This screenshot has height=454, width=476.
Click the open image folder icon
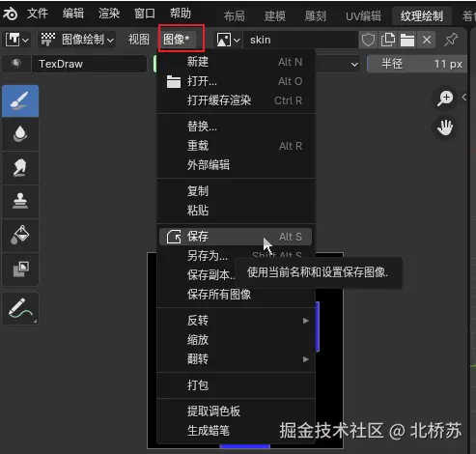407,40
